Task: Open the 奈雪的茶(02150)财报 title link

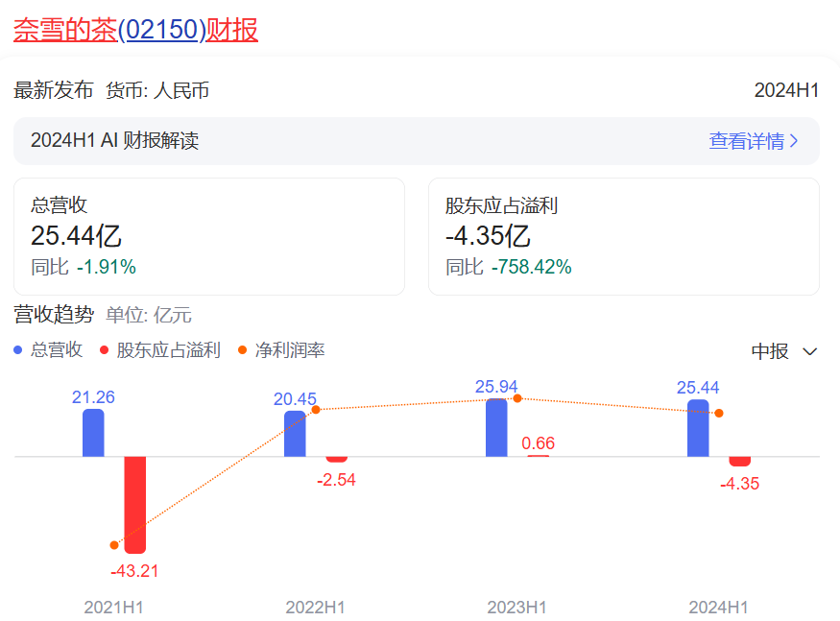Action: tap(135, 30)
